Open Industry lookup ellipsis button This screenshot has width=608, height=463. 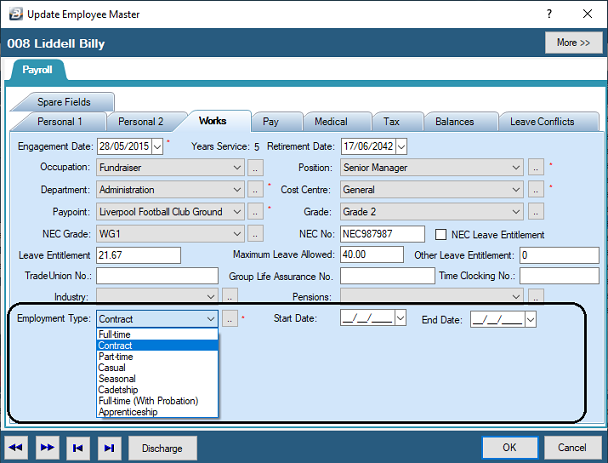[230, 296]
